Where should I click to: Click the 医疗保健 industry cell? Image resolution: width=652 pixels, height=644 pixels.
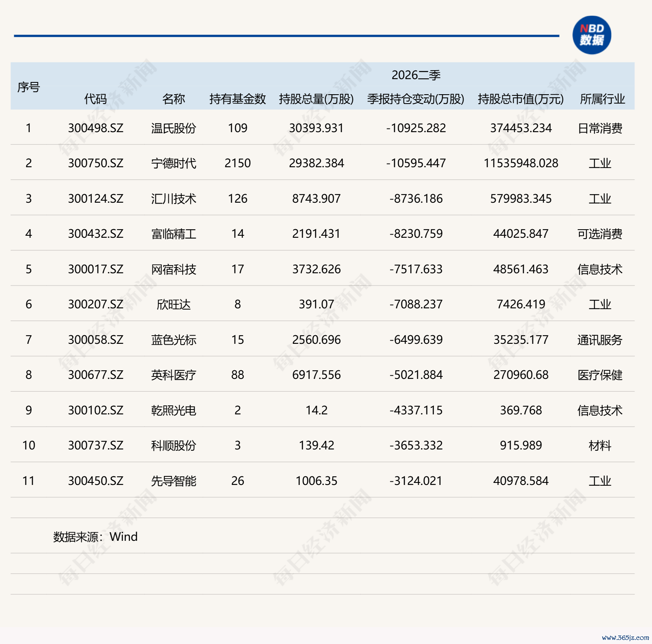click(600, 375)
